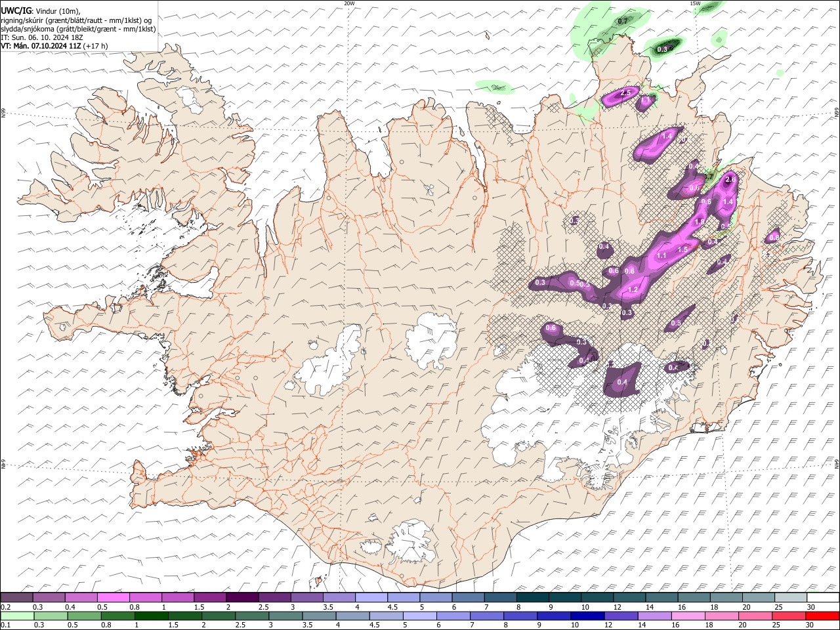Image resolution: width=840 pixels, height=630 pixels.
Task: Click the white 30 swatch in the upper legend row
Action: pyautogui.click(x=822, y=598)
